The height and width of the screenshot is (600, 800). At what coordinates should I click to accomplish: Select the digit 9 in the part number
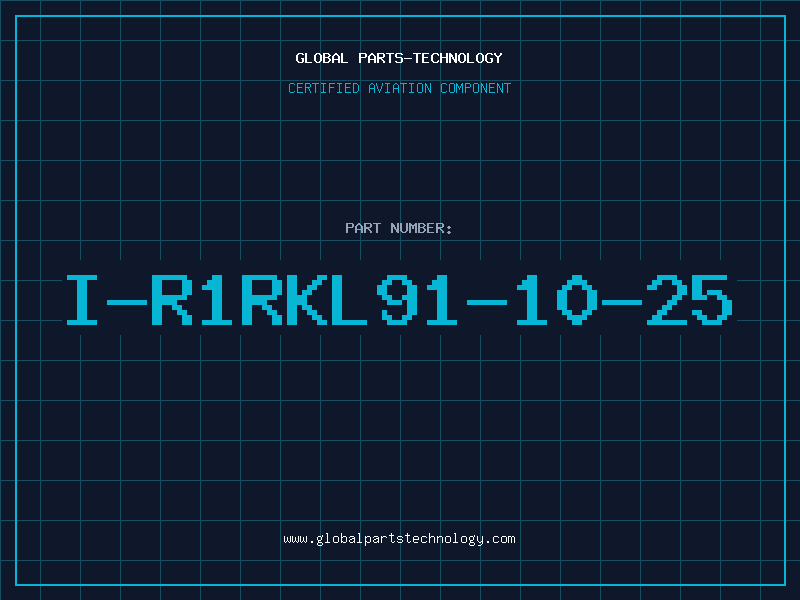(x=397, y=300)
